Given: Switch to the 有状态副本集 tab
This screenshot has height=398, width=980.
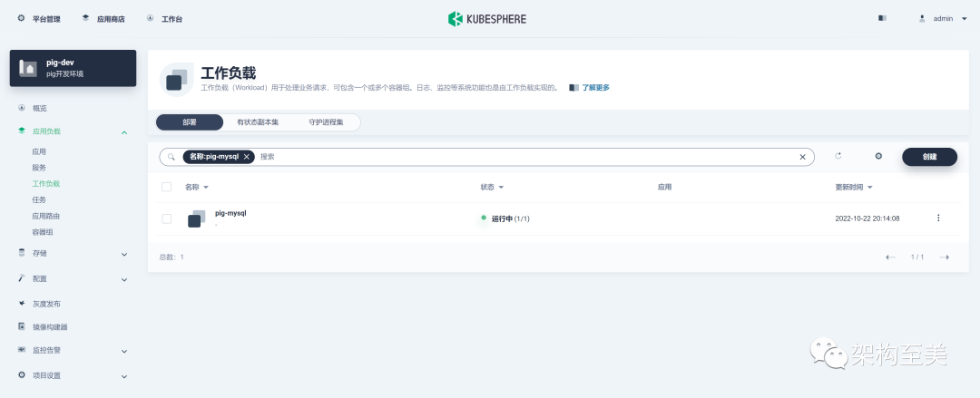Looking at the screenshot, I should click(258, 122).
